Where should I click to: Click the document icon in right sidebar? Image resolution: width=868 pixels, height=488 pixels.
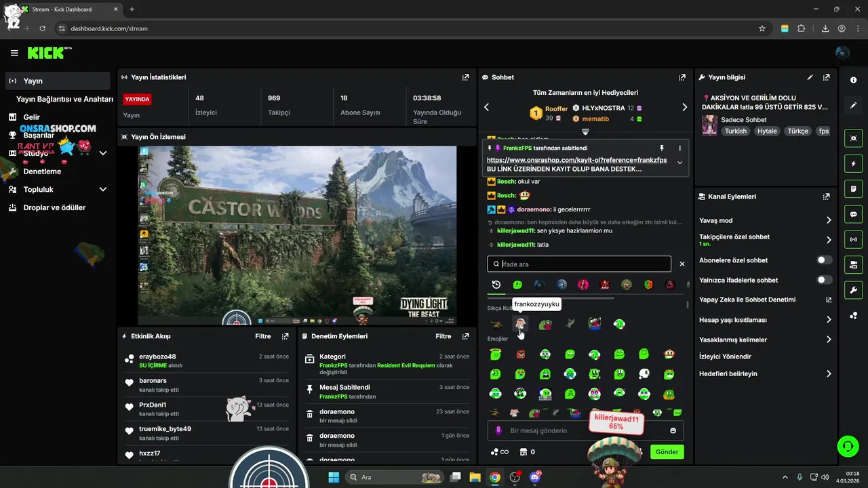[853, 188]
